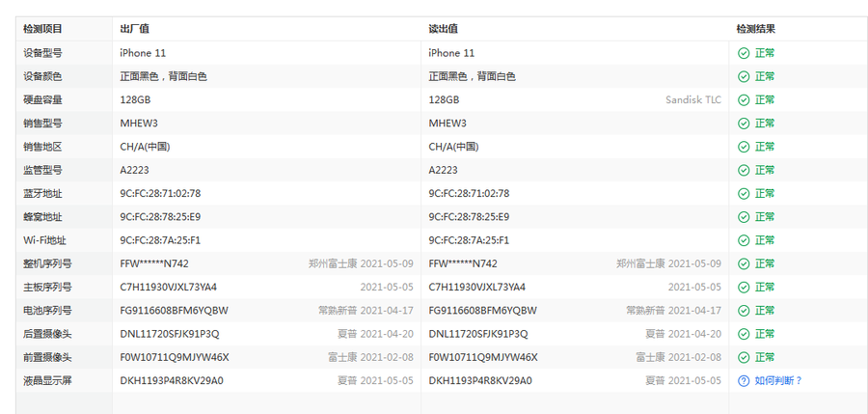The height and width of the screenshot is (414, 868).
Task: Click the green check icon in 销售地区 row
Action: point(744,147)
